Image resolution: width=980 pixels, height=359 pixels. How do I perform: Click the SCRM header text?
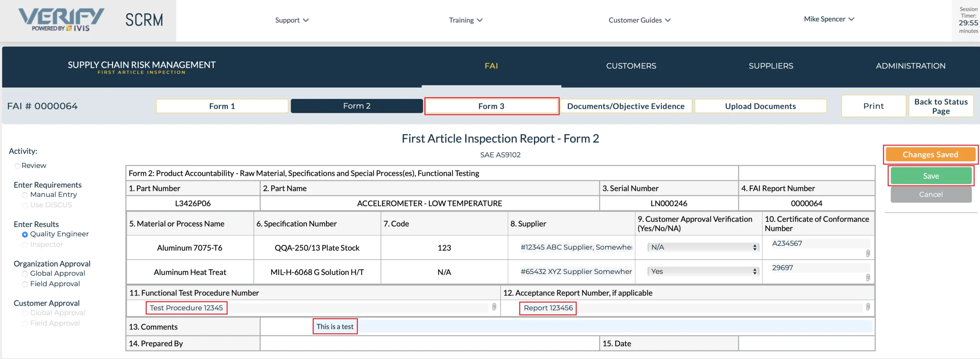click(144, 20)
